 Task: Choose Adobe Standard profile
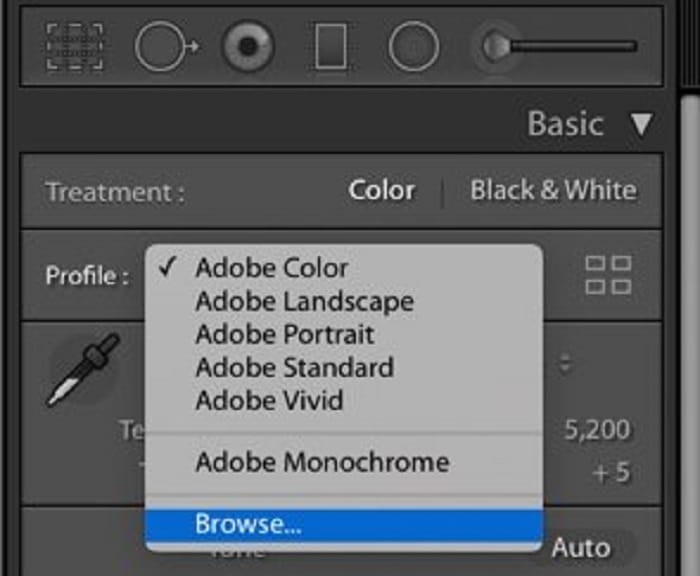pyautogui.click(x=294, y=367)
